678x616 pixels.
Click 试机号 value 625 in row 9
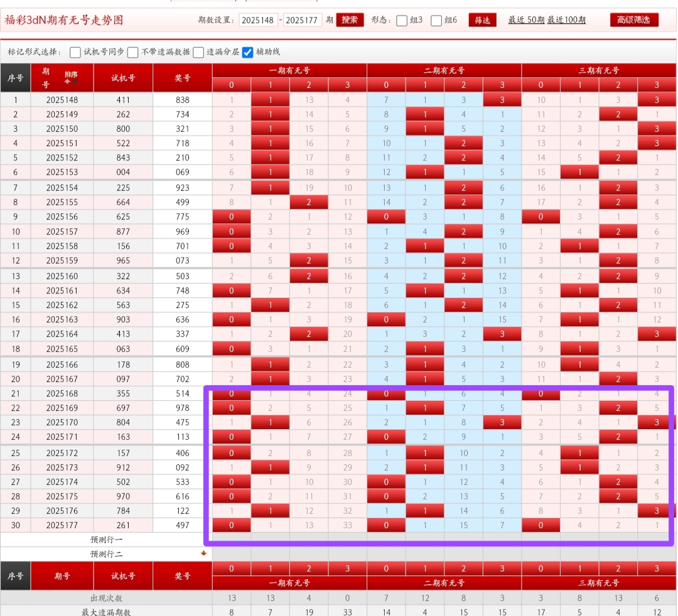123,217
